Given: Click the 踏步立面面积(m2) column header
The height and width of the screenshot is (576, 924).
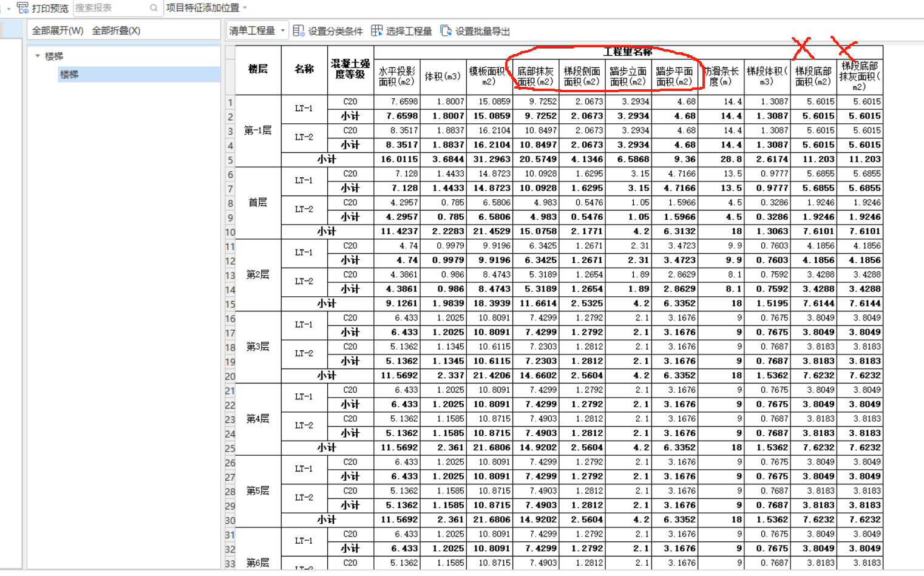Looking at the screenshot, I should 628,76.
